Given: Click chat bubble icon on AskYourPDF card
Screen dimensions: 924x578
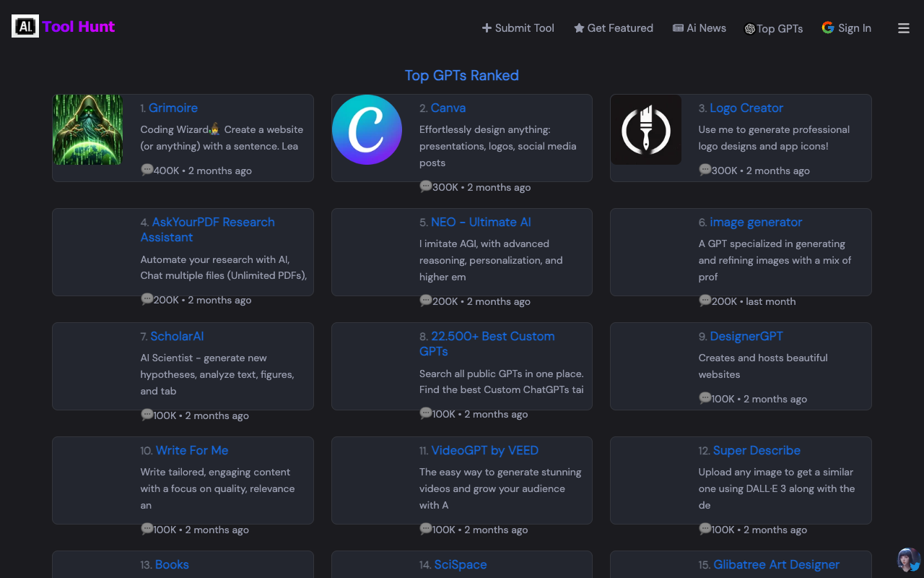Looking at the screenshot, I should [147, 299].
